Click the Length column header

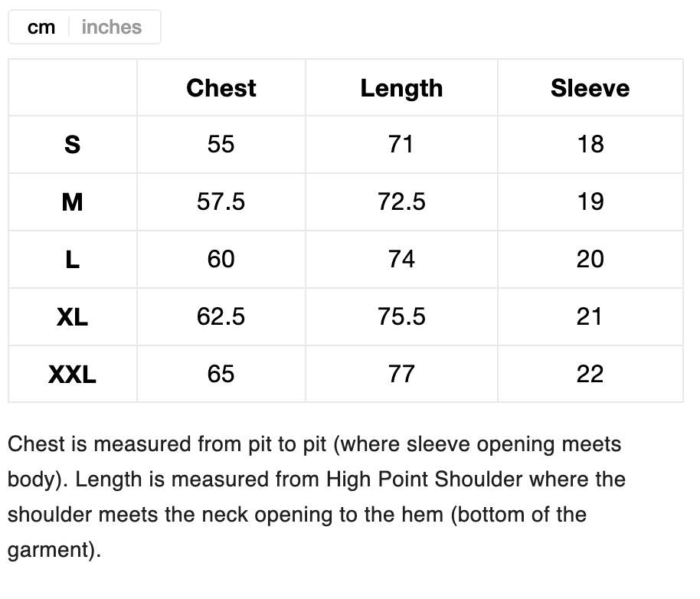pos(401,88)
